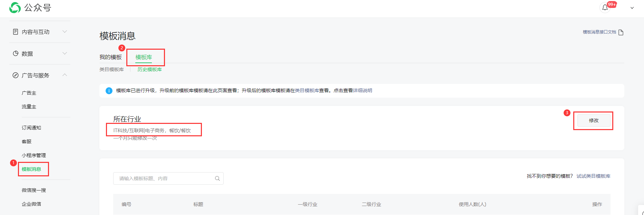Click 编号 column header
Viewport: 644px width, 215px height.
click(x=127, y=204)
